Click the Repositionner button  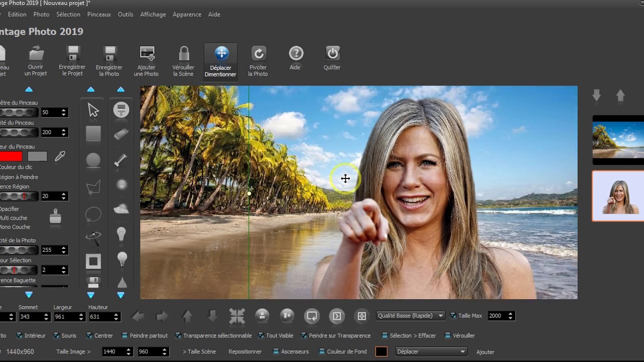[245, 351]
